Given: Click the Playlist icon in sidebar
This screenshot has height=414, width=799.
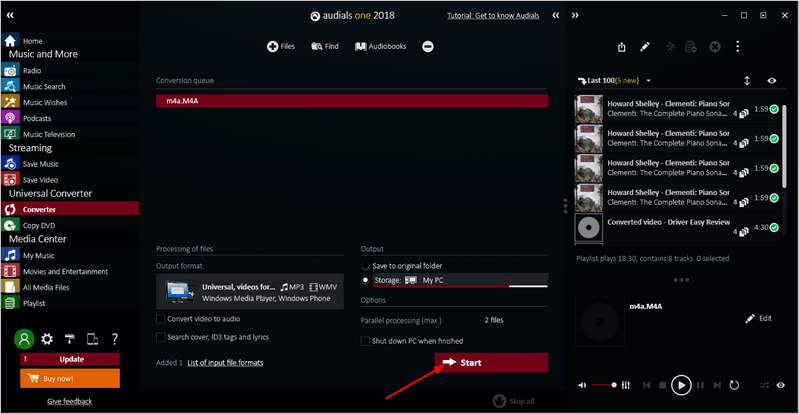Looking at the screenshot, I should click(10, 303).
